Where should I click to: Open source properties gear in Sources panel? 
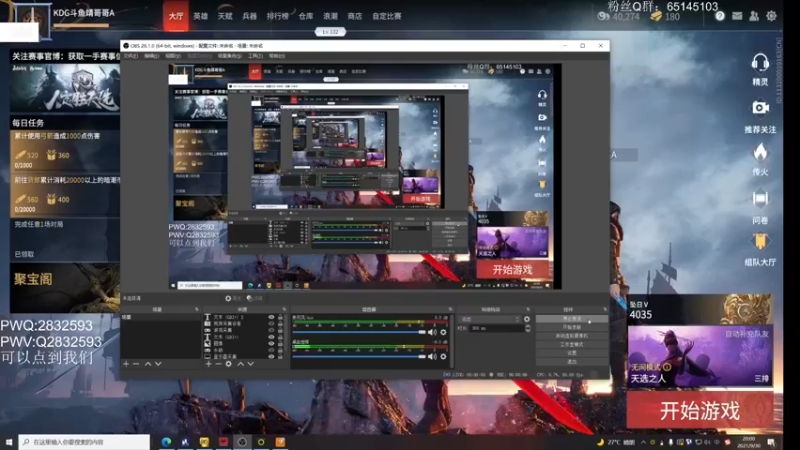229,364
